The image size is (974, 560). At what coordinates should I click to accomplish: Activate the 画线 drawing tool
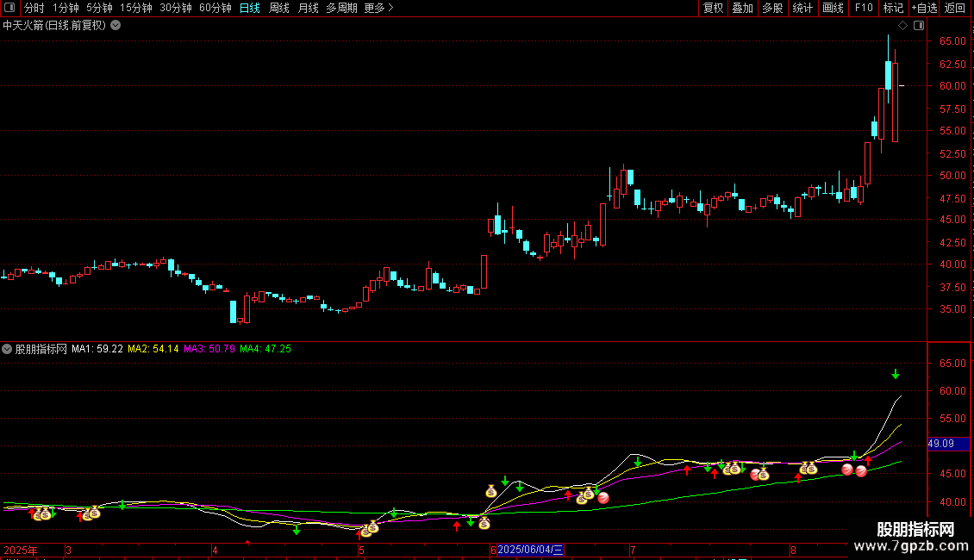[x=833, y=8]
